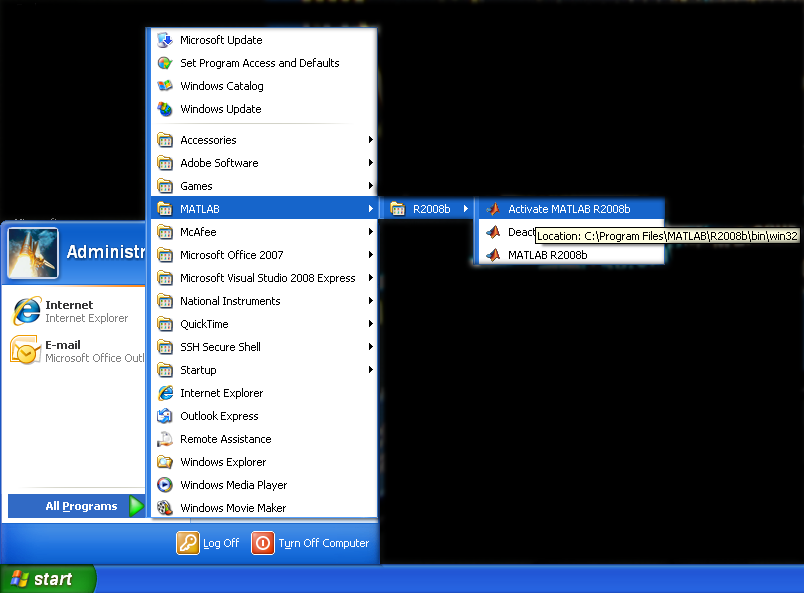The height and width of the screenshot is (593, 804).
Task: Click the MATLAB folder icon
Action: point(165,209)
